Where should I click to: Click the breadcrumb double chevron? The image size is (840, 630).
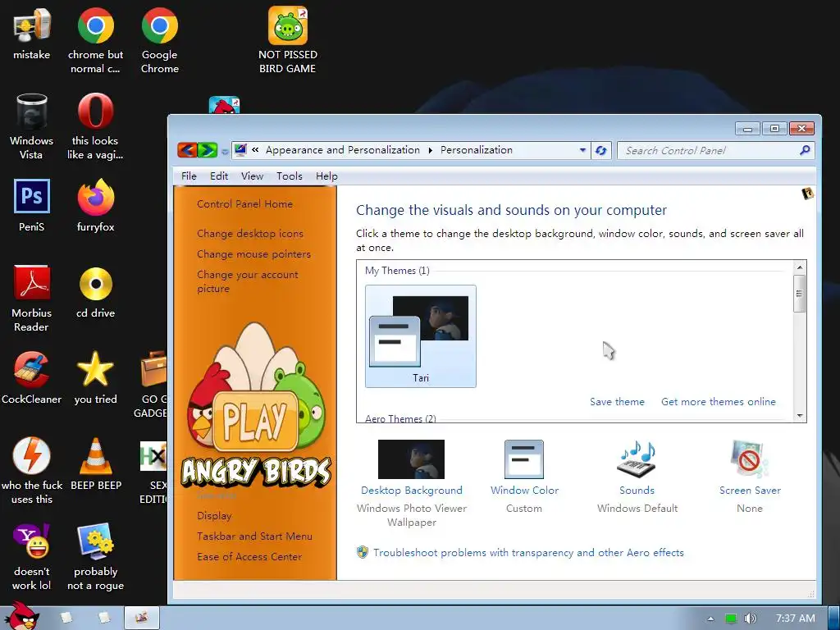point(255,150)
